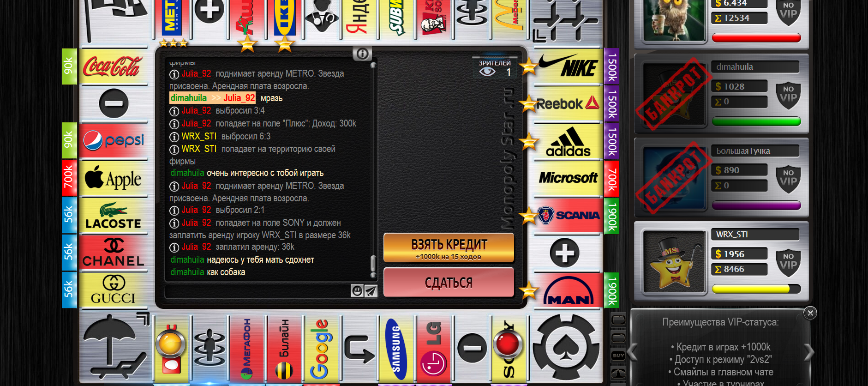Click the casino chip corner cell

pyautogui.click(x=567, y=349)
